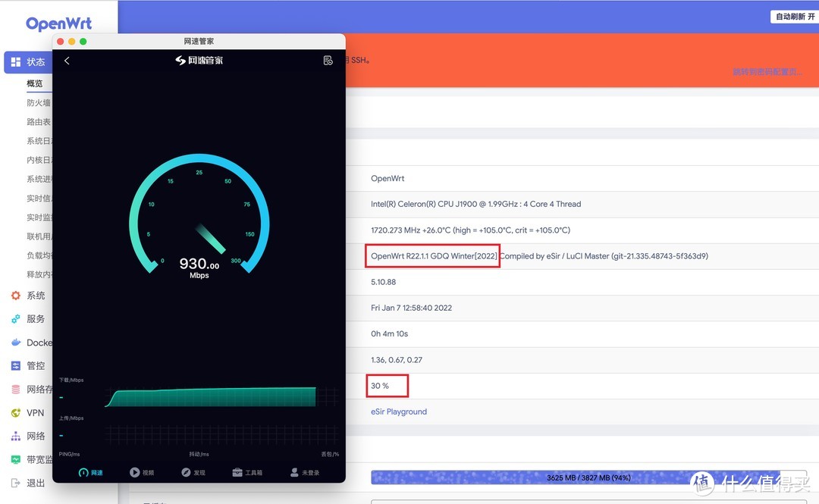
Task: Toggle the 自动刷新 开 button
Action: point(795,17)
